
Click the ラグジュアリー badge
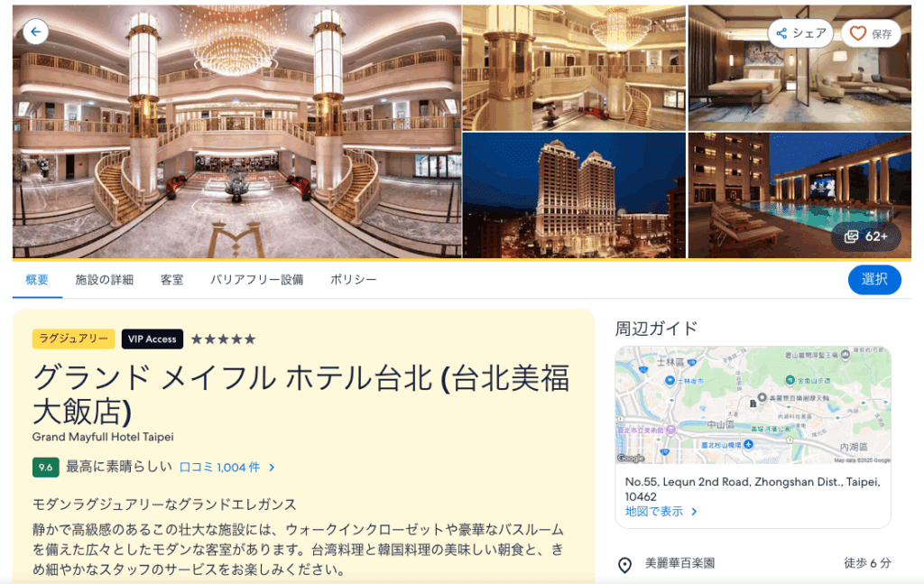(x=73, y=338)
